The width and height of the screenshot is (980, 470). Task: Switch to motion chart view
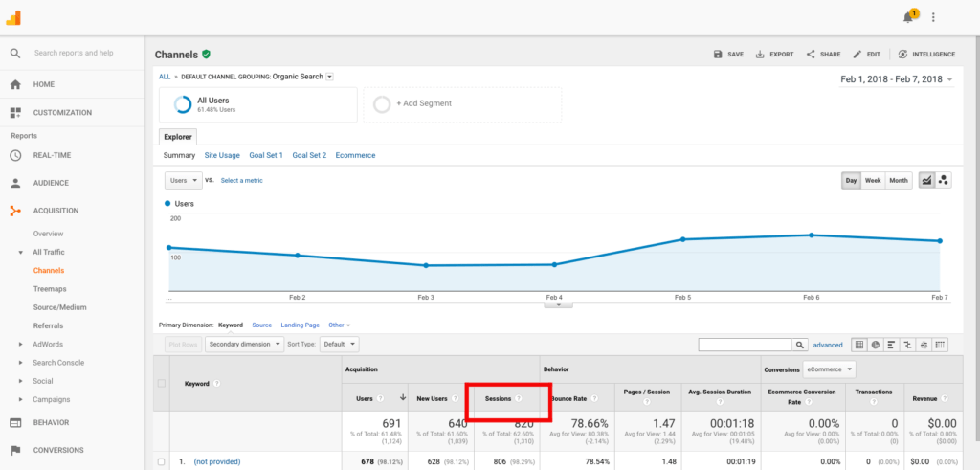click(943, 180)
